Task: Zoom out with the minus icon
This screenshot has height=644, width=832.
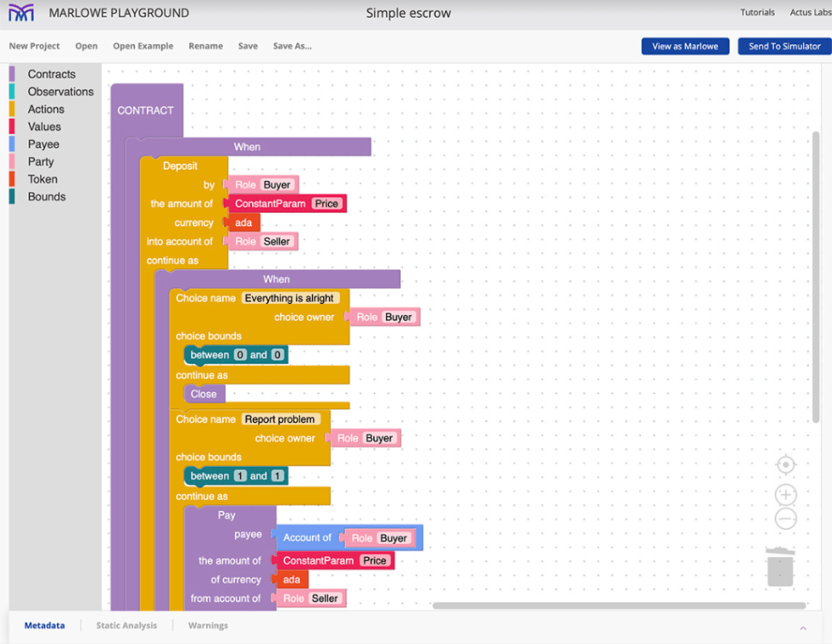Action: pyautogui.click(x=785, y=518)
